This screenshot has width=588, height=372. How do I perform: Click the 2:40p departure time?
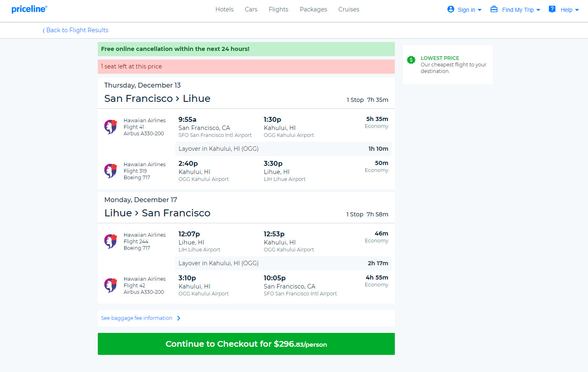[188, 163]
